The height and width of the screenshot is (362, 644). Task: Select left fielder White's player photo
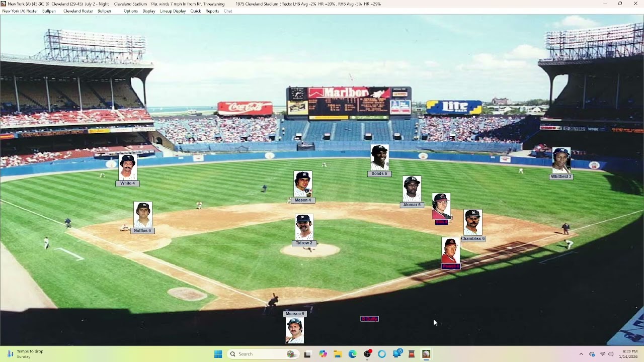(x=128, y=167)
